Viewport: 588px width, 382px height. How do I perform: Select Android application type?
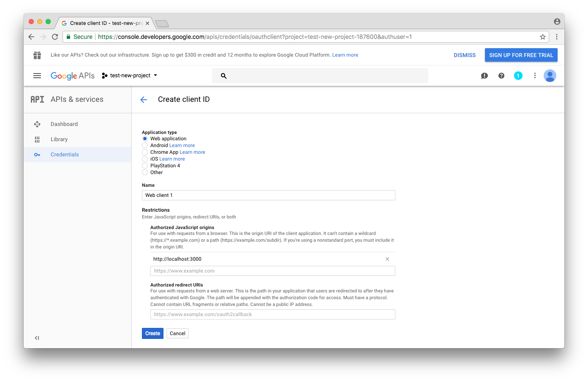coord(145,145)
